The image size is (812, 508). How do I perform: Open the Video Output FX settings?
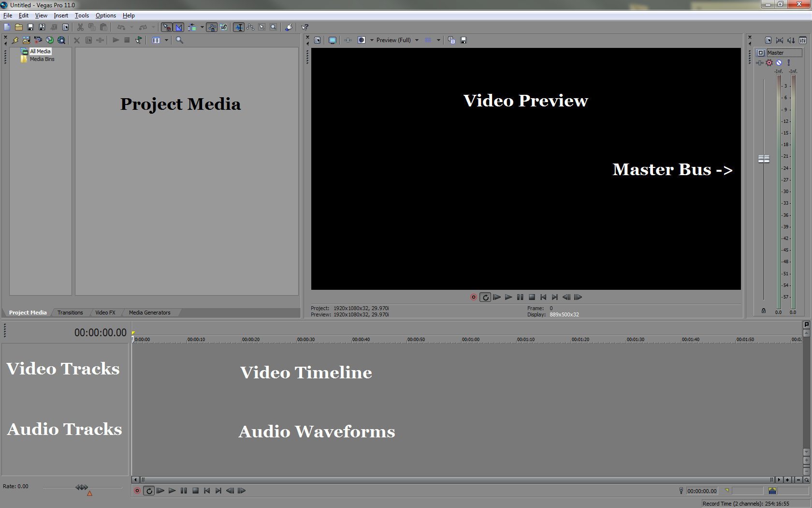317,40
